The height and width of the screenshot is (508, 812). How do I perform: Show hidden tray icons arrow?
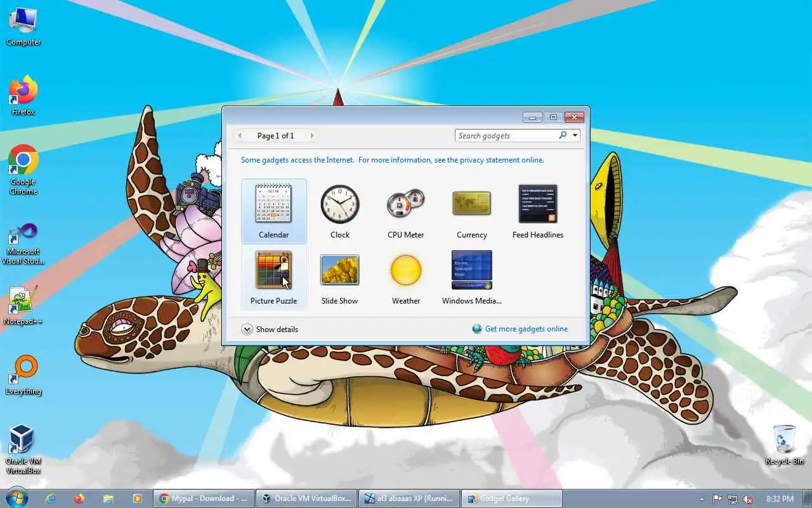point(701,499)
